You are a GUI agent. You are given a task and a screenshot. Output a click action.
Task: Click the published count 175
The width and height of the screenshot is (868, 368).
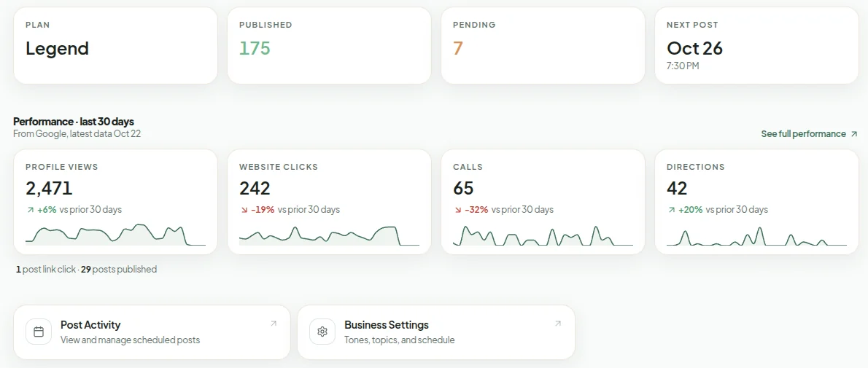point(255,48)
